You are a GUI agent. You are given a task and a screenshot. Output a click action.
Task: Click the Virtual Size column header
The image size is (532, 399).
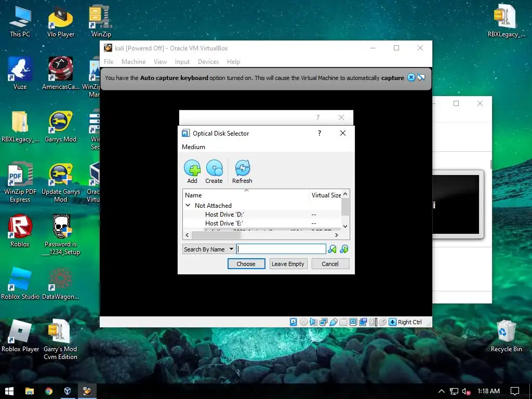(x=326, y=195)
